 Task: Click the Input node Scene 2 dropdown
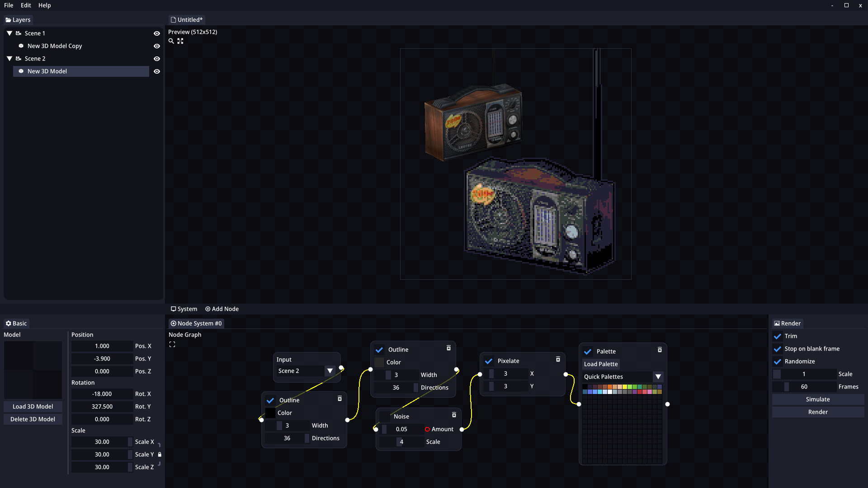pos(330,371)
